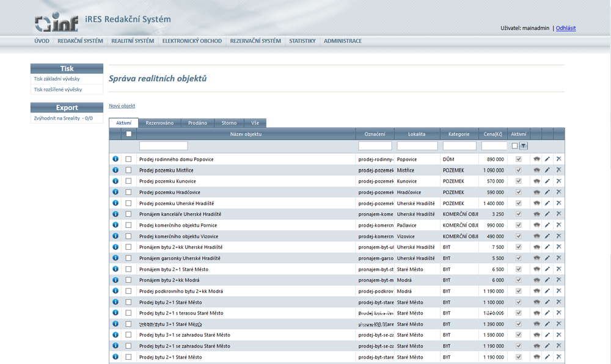The width and height of the screenshot is (611, 364).
Task: Click the Odhlásit logout link
Action: pyautogui.click(x=565, y=28)
